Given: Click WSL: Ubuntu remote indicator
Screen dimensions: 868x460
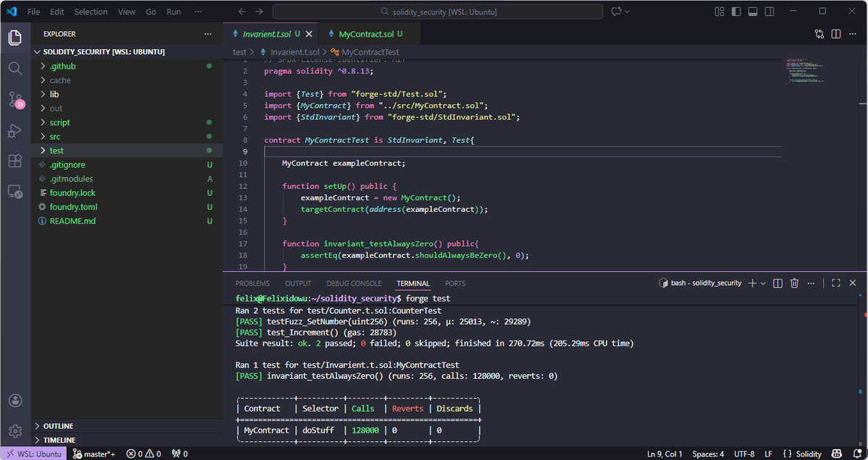Looking at the screenshot, I should coord(33,453).
